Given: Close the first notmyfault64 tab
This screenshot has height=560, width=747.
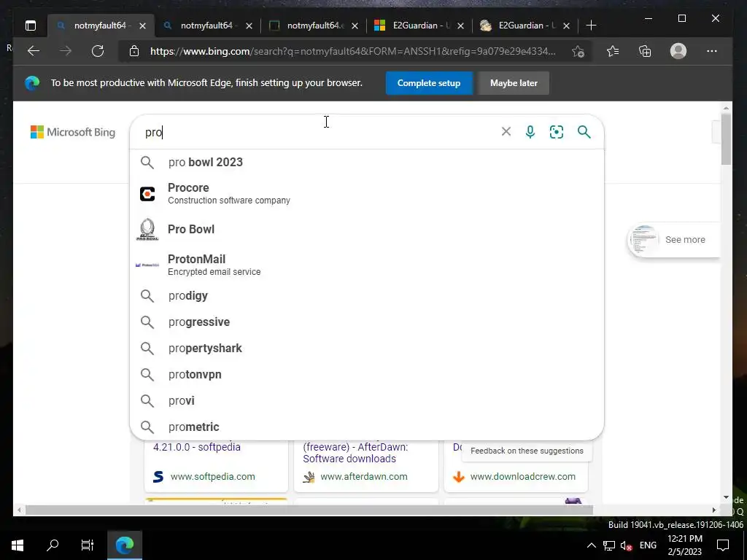Looking at the screenshot, I should click(142, 26).
